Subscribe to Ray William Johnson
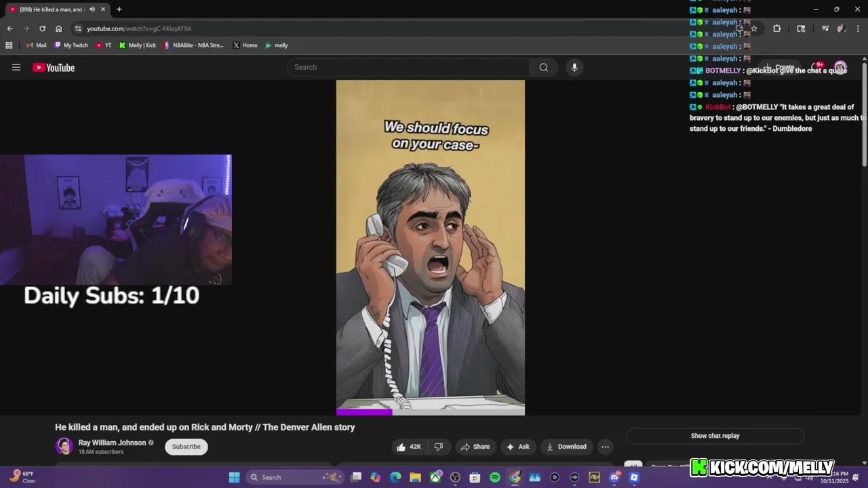Viewport: 868px width, 488px height. [x=186, y=447]
